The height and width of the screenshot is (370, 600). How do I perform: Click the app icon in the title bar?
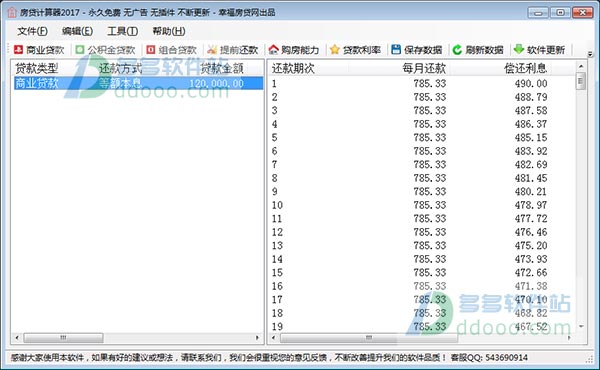[12, 13]
